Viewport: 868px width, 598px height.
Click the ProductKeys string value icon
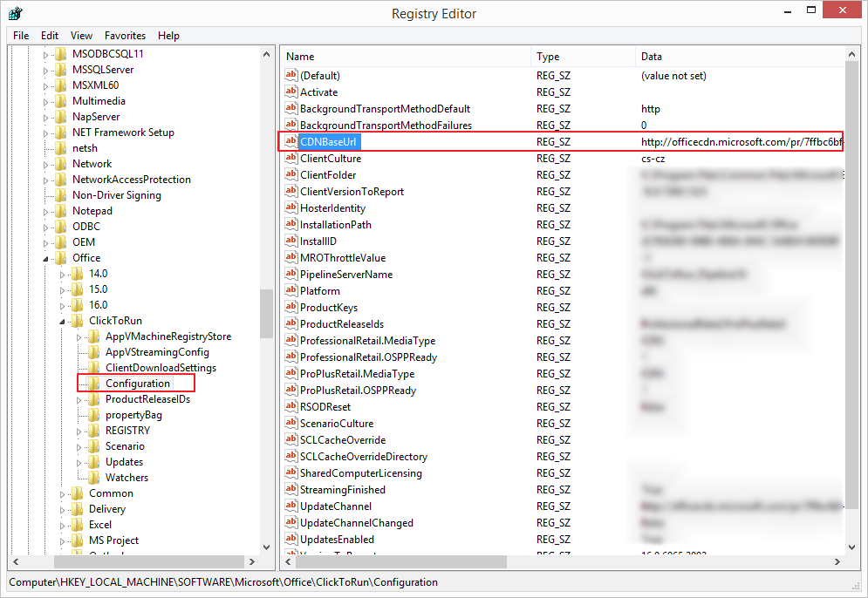point(291,307)
